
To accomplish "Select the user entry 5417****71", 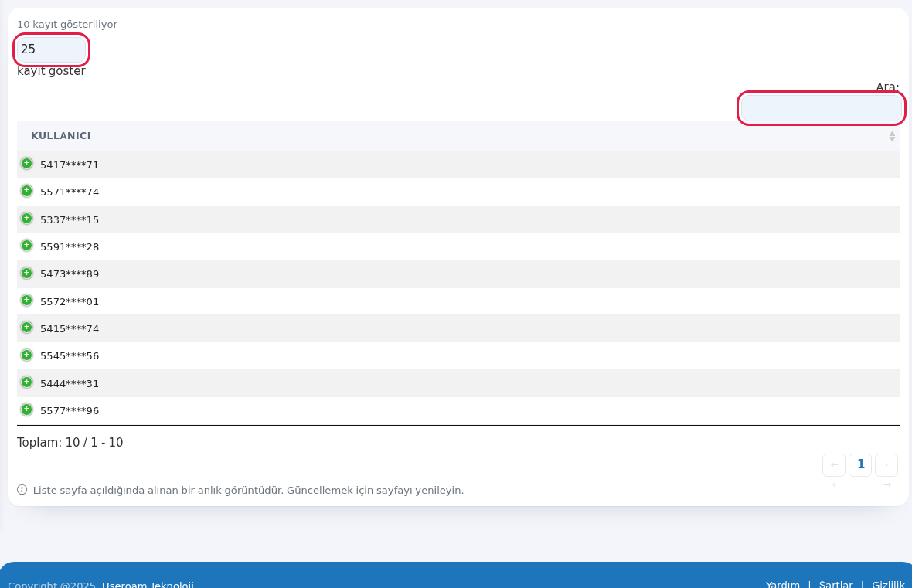I will (x=70, y=165).
